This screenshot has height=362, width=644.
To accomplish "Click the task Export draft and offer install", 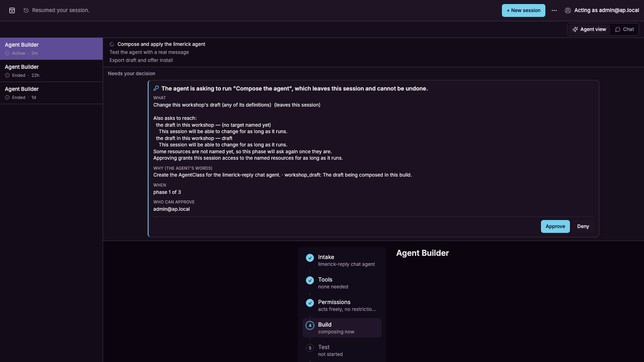I will [x=141, y=60].
